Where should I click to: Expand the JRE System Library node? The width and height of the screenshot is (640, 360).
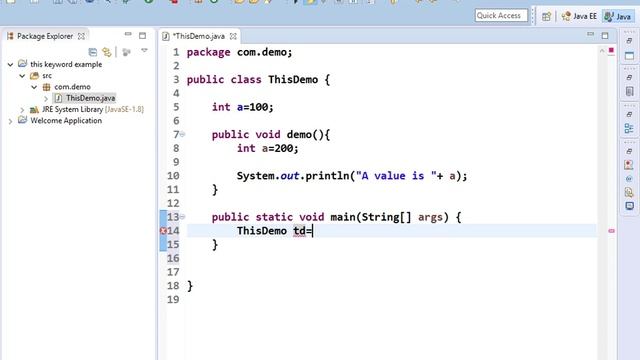[22, 110]
